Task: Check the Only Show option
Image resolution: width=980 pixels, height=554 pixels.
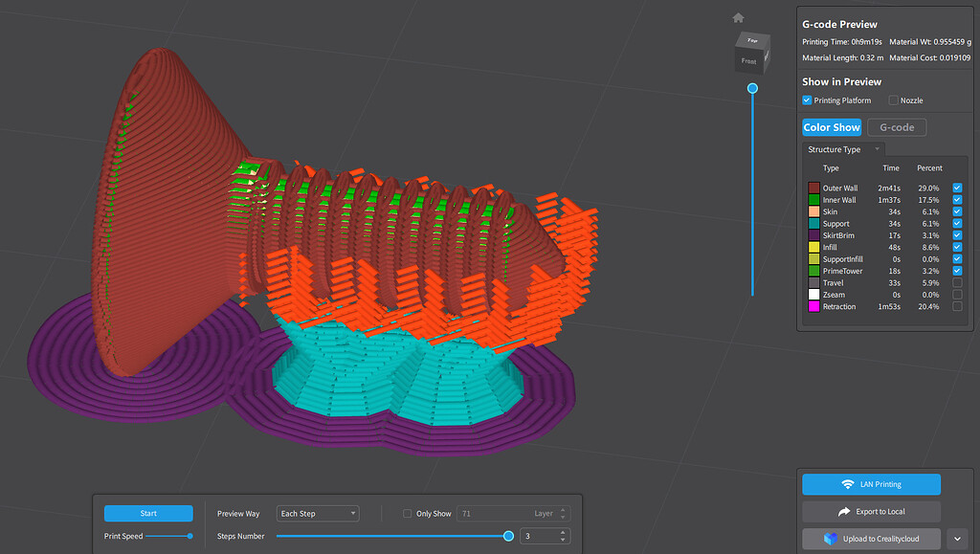Action: 410,513
